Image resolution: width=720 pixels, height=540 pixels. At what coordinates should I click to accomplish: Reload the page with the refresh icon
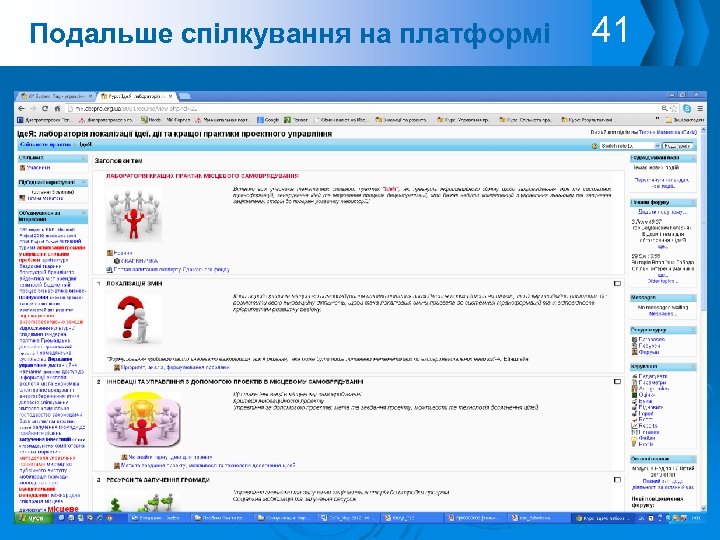[x=45, y=108]
